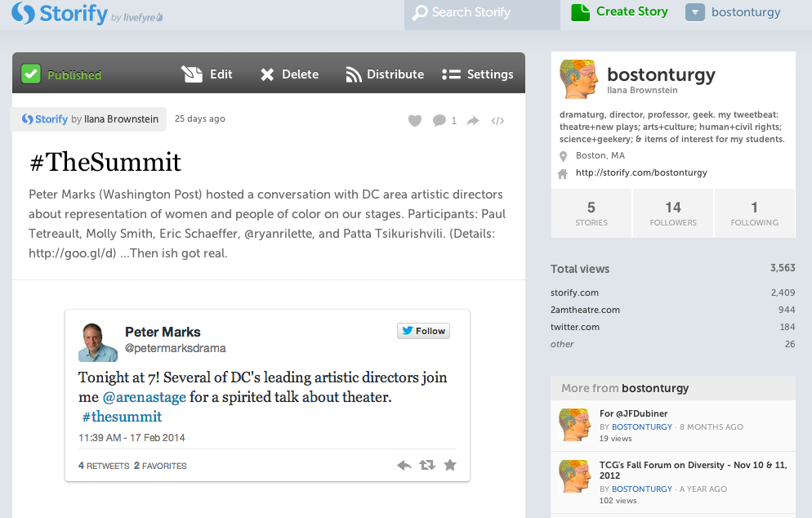
Task: Toggle the green Published checkmark
Action: click(31, 74)
